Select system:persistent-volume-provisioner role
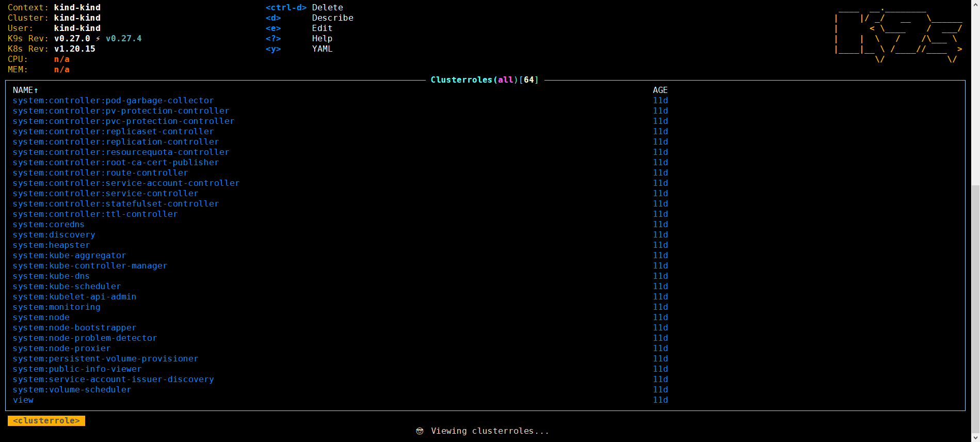980x442 pixels. 105,359
